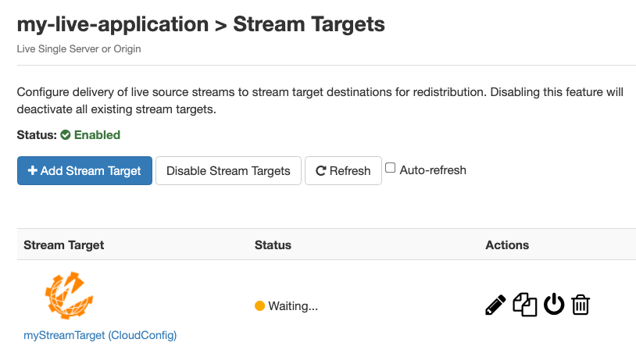636x364 pixels.
Task: Click the orange Waiting status dot
Action: 260,306
